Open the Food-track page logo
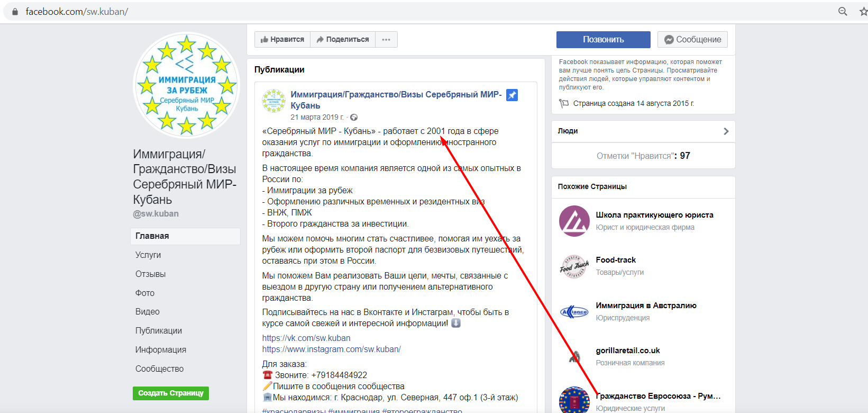The height and width of the screenshot is (413, 868). coord(574,266)
